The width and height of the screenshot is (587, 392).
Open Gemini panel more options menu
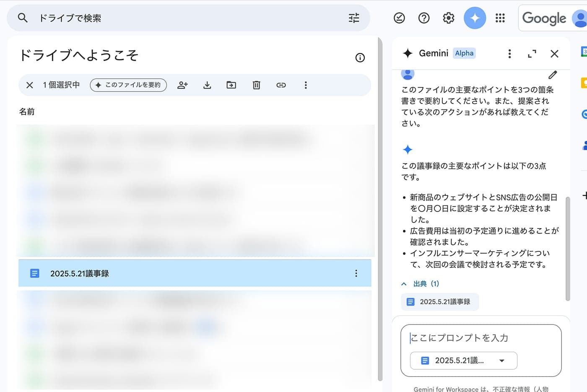point(509,54)
